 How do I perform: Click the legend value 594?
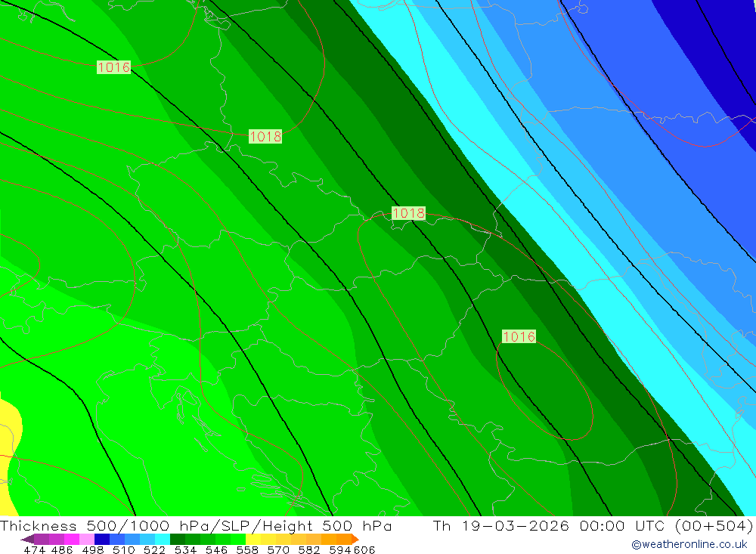coord(340,549)
